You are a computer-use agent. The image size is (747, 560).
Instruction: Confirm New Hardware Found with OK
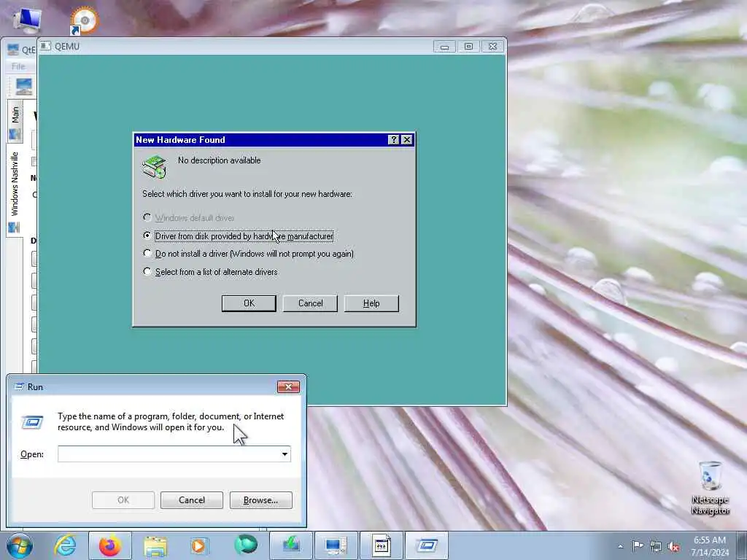(249, 303)
